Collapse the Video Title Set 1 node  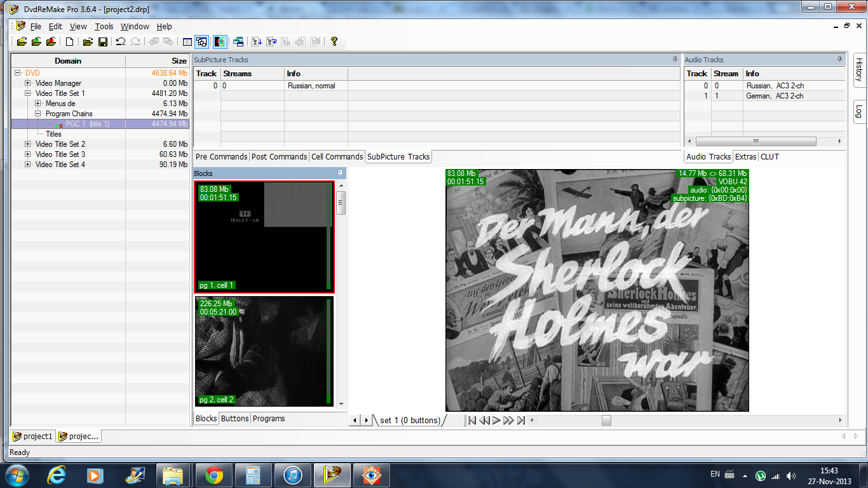tap(28, 93)
